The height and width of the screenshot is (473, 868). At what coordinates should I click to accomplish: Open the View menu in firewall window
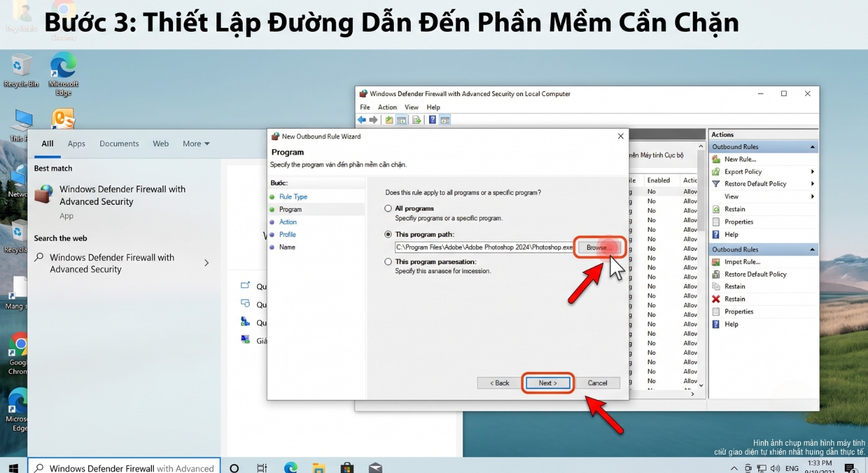pyautogui.click(x=412, y=107)
